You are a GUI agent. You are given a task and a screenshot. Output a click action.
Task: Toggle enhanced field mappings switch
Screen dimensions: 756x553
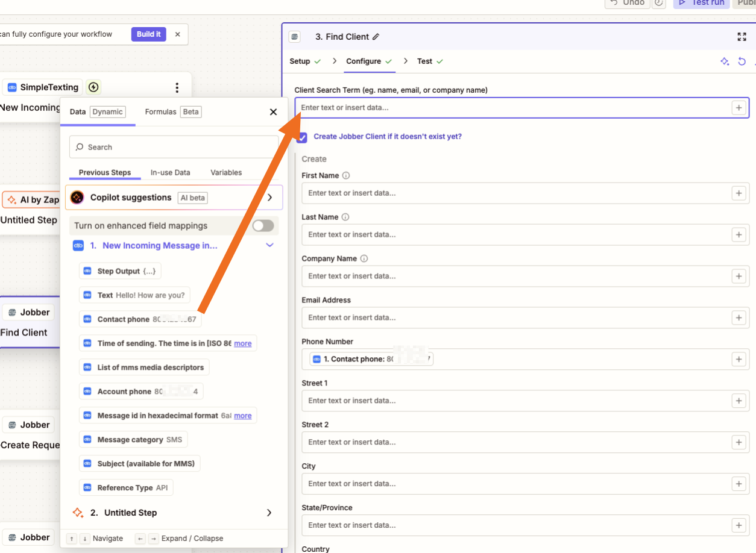coord(263,226)
